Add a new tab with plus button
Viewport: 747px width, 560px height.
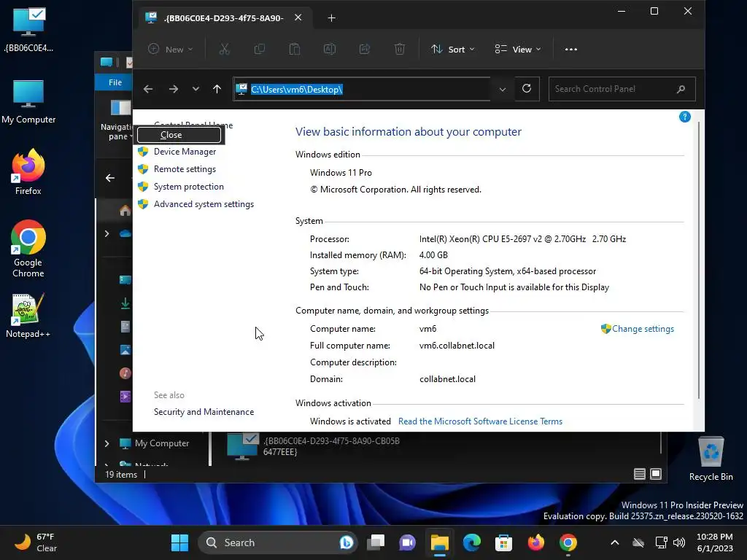332,18
